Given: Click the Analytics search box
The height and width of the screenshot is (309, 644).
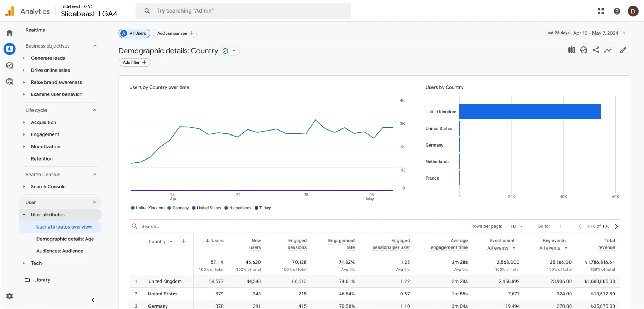Looking at the screenshot, I should (243, 11).
